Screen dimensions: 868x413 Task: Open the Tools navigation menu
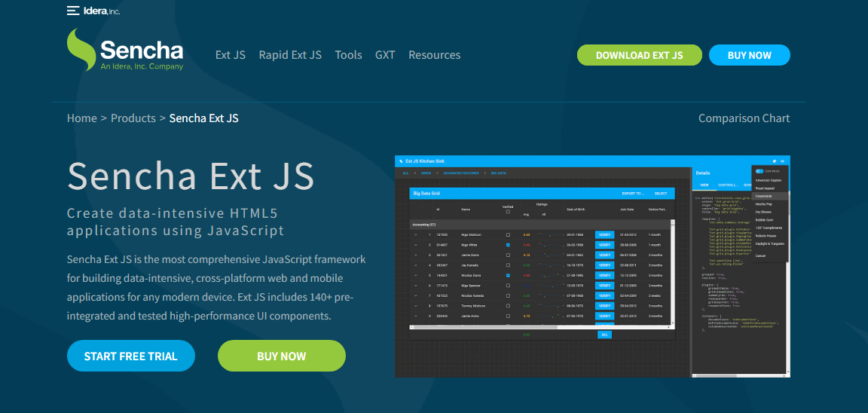(348, 55)
